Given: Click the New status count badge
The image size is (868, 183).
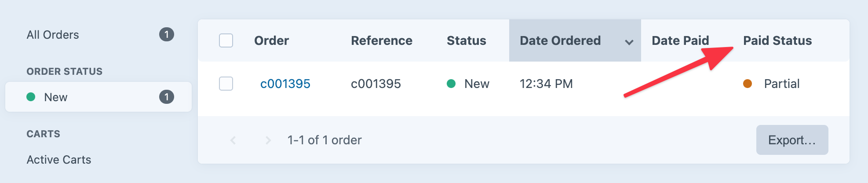Looking at the screenshot, I should point(167,97).
